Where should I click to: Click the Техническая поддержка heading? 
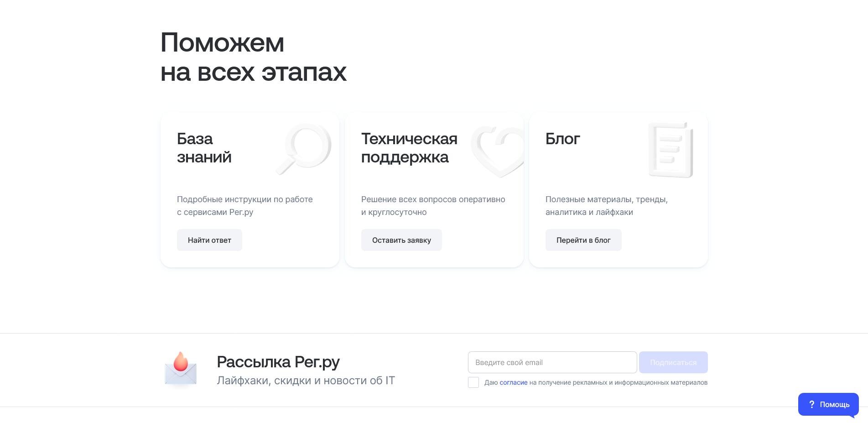(x=409, y=148)
